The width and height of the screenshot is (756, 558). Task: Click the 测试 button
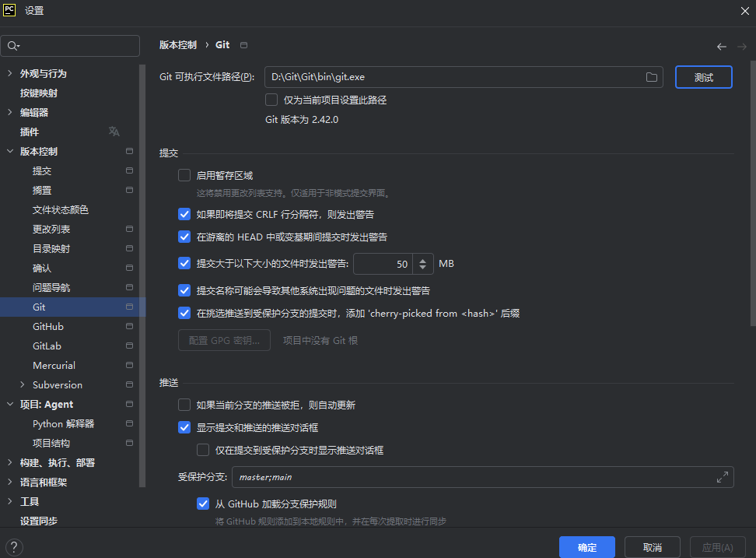tap(703, 76)
